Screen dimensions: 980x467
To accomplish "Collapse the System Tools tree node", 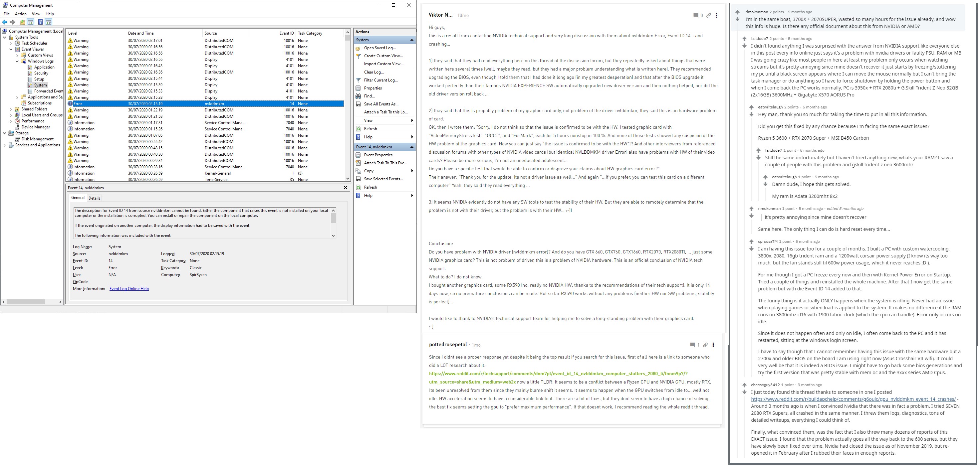I will click(x=5, y=37).
